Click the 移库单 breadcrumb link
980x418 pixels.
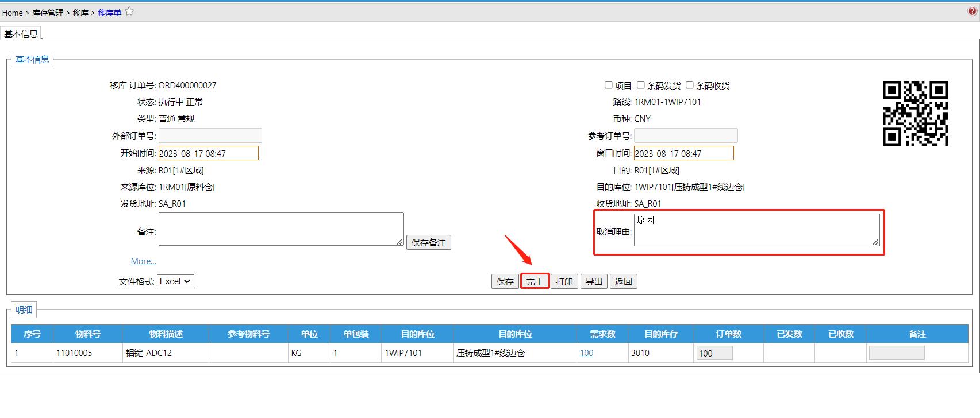[x=109, y=13]
